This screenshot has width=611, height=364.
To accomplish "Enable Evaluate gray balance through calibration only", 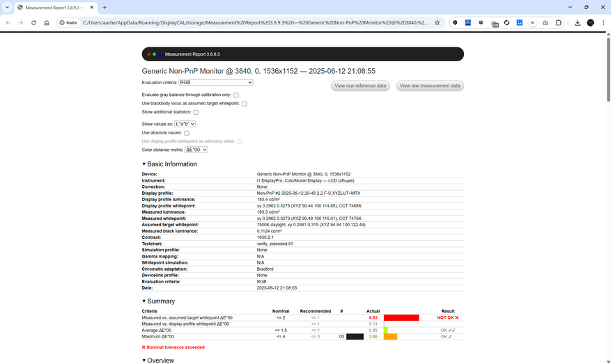I will click(x=236, y=95).
